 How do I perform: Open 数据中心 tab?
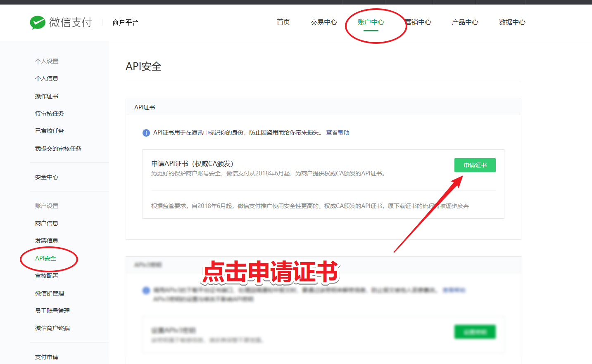coord(512,22)
